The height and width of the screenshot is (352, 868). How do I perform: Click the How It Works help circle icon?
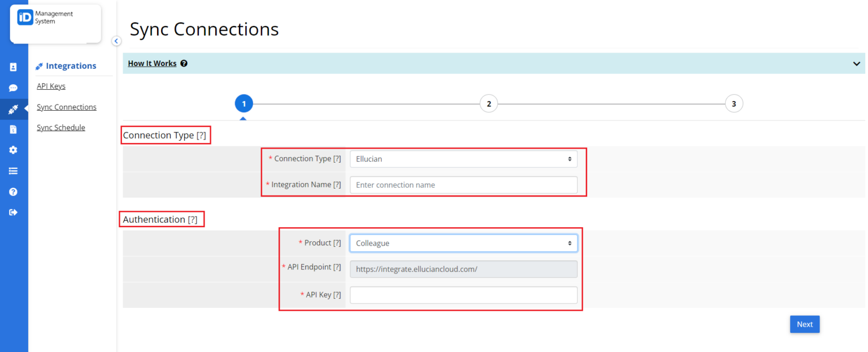pos(184,63)
